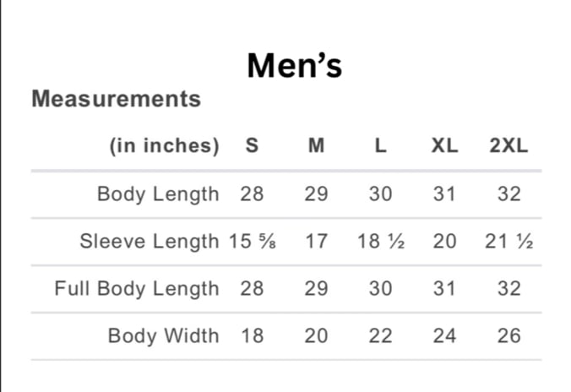Screen dimensions: 571x392
Task: Click the Body Width row label
Action: click(x=164, y=335)
